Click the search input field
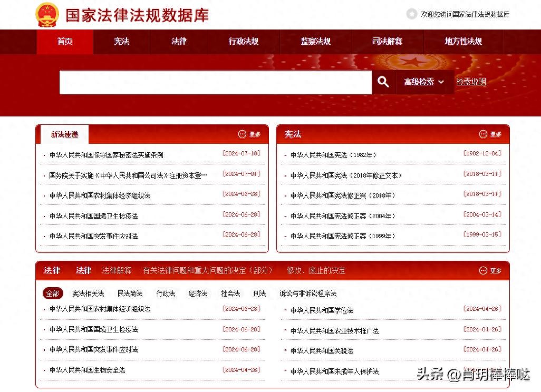Viewport: 541px width, 392px height. [215, 82]
